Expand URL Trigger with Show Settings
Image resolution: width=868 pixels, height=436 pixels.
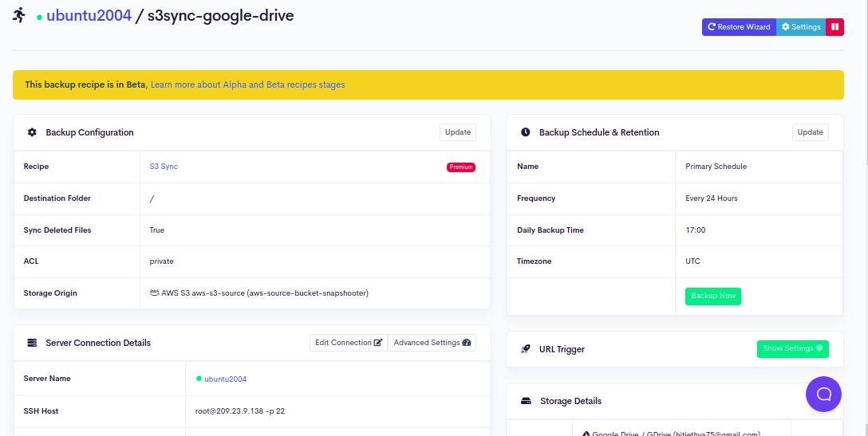(792, 348)
